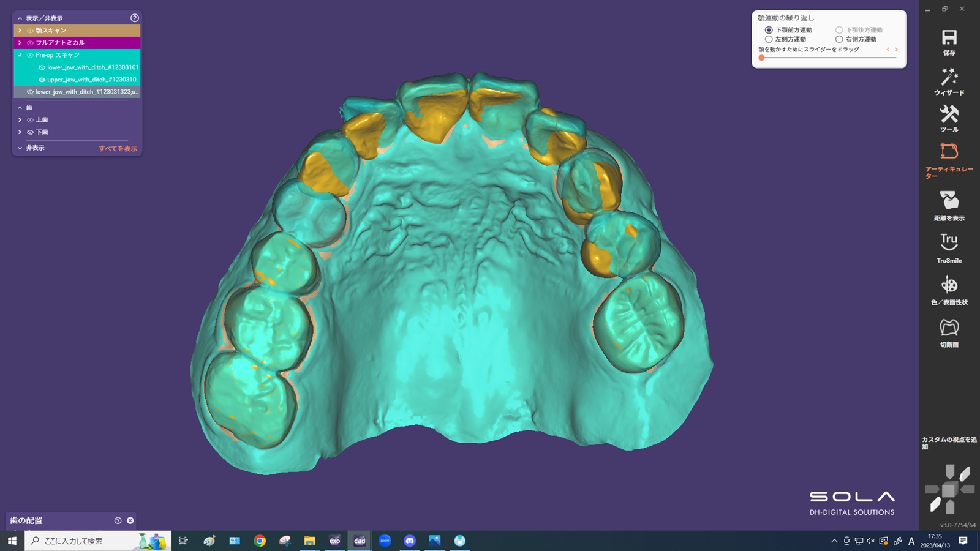Image resolution: width=980 pixels, height=551 pixels.
Task: Hide the upper_jaw_with_ditch scan via eye icon
Action: pyautogui.click(x=42, y=80)
